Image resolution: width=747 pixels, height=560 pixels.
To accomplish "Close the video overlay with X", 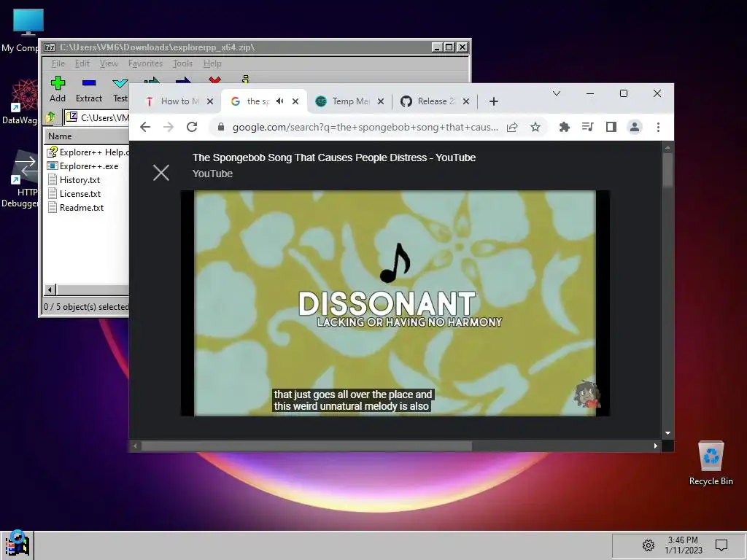I will (161, 173).
